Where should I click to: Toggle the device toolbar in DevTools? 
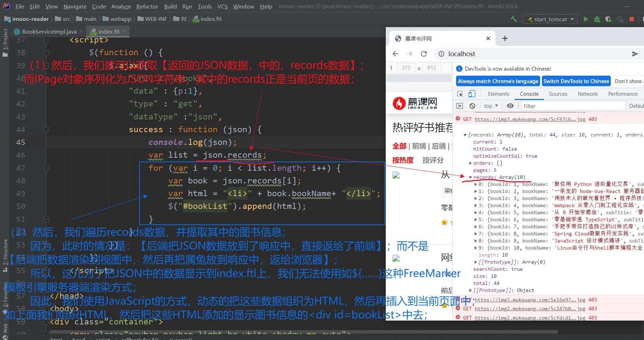pos(472,94)
